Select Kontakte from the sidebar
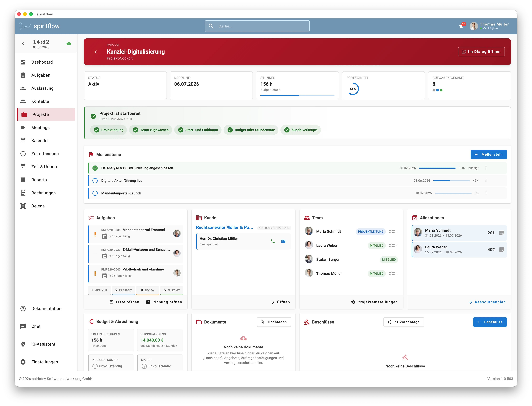532x406 pixels. click(46, 101)
